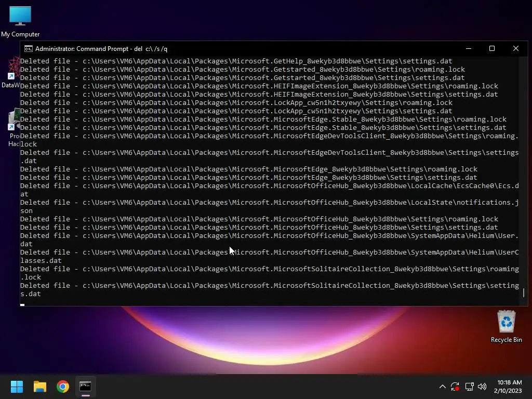Viewport: 532px width, 399px height.
Task: Click the Getstarted roaming.lock deleted line
Action: pos(243,70)
